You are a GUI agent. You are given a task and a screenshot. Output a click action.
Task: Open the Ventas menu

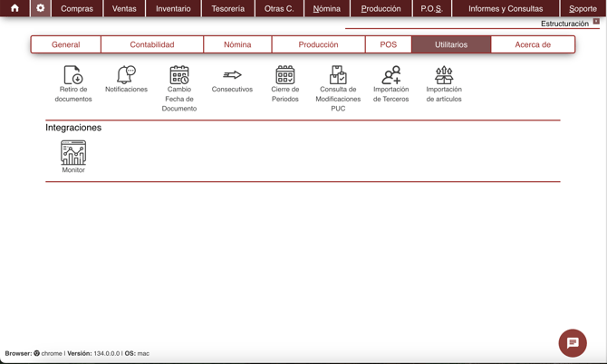pos(124,8)
